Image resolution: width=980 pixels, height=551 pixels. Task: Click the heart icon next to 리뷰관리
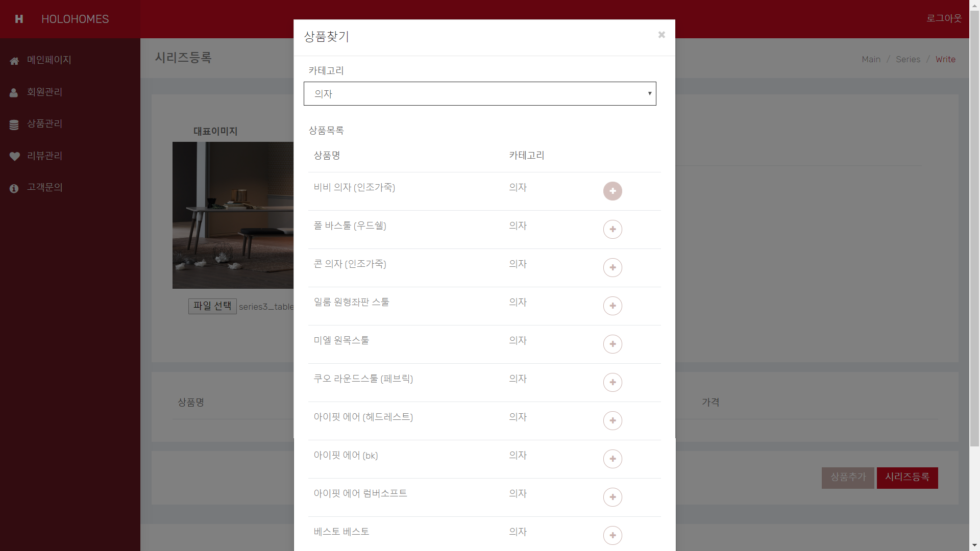click(x=14, y=156)
